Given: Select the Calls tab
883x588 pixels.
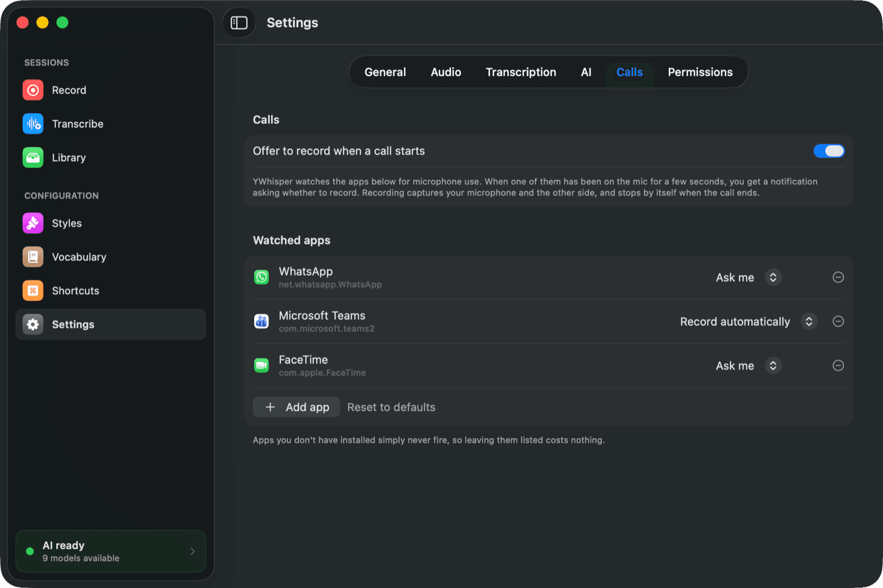Looking at the screenshot, I should pyautogui.click(x=630, y=72).
